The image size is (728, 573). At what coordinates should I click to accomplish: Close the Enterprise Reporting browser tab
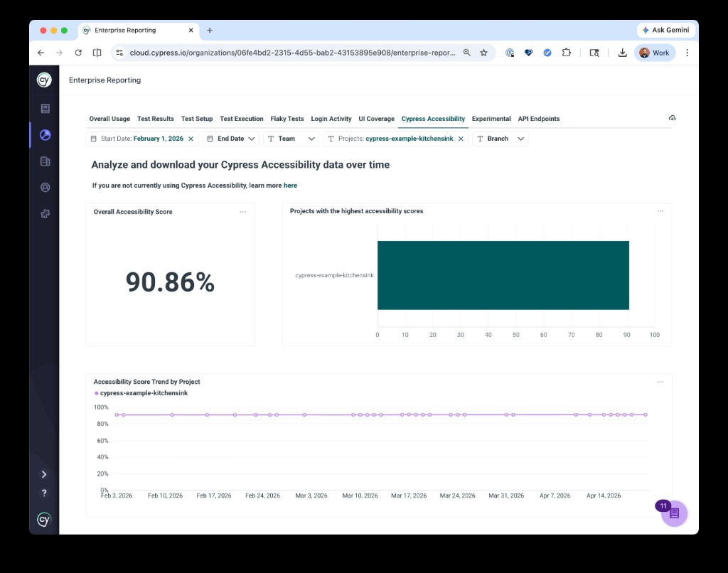[191, 30]
